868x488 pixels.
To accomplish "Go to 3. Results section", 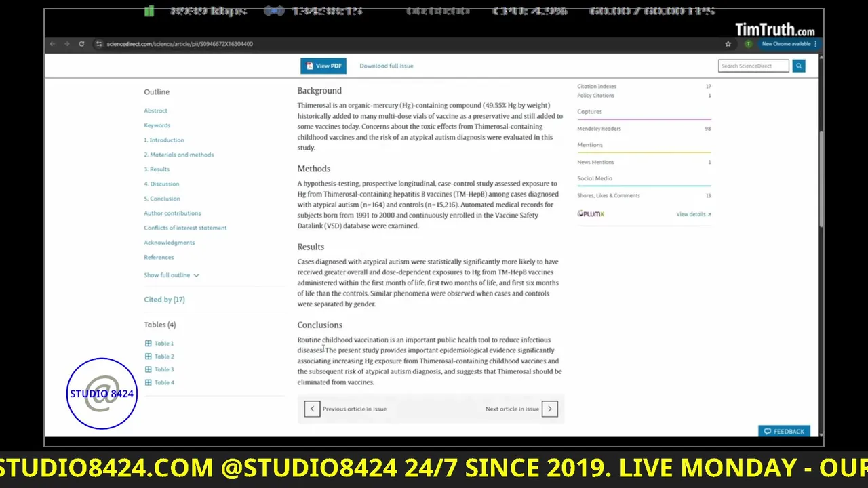I will pos(157,169).
